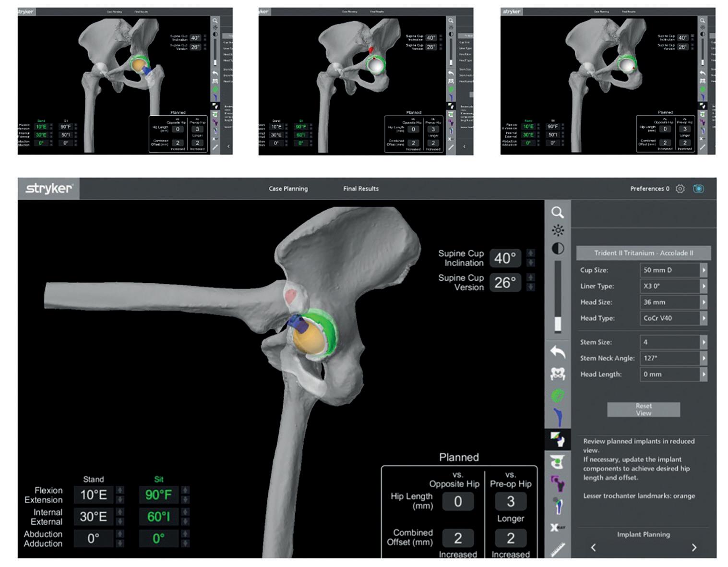The height and width of the screenshot is (567, 728).
Task: Select the magnifier zoom tool
Action: [x=557, y=212]
